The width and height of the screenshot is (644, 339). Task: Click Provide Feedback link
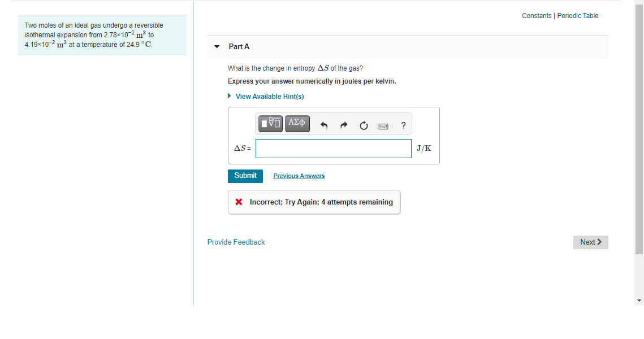[x=236, y=242]
